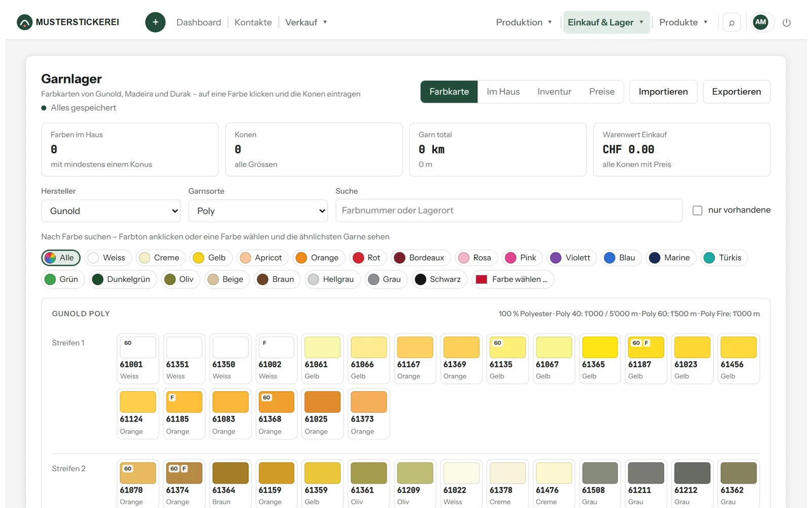Expand the Verkauf menu
812x508 pixels.
tap(306, 22)
